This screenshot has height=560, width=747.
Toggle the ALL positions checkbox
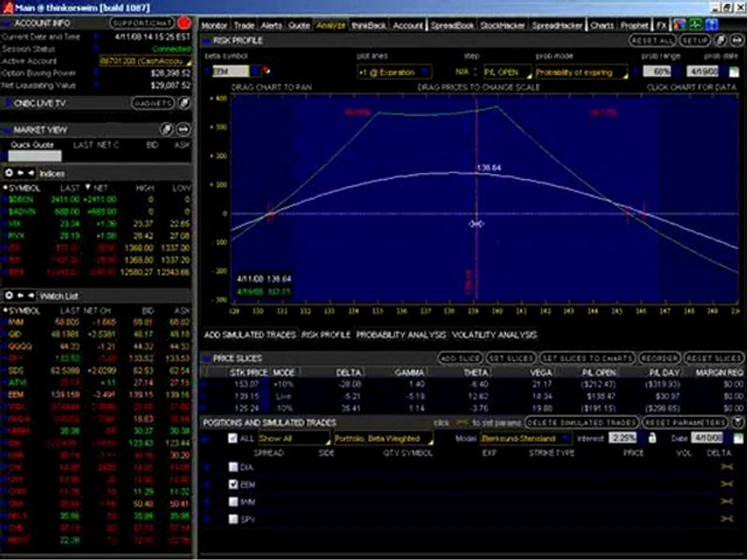click(x=233, y=438)
